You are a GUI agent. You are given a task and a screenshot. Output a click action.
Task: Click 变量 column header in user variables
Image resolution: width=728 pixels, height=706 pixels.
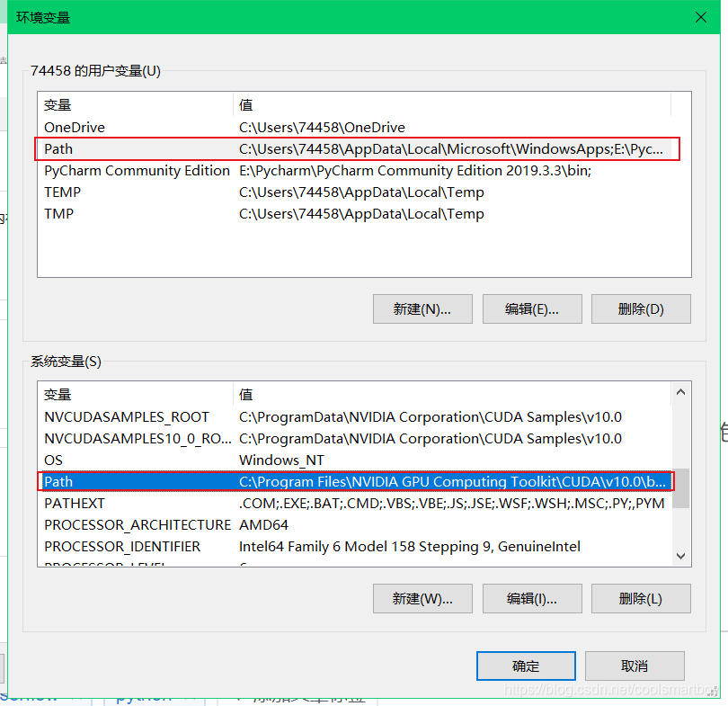coord(135,105)
